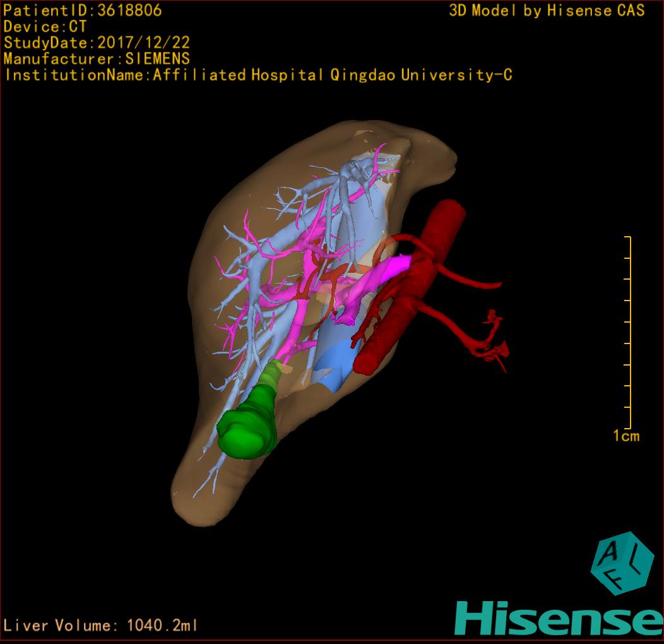Click the 3D Model by Hisense CAS text
The image size is (664, 644).
tap(547, 10)
